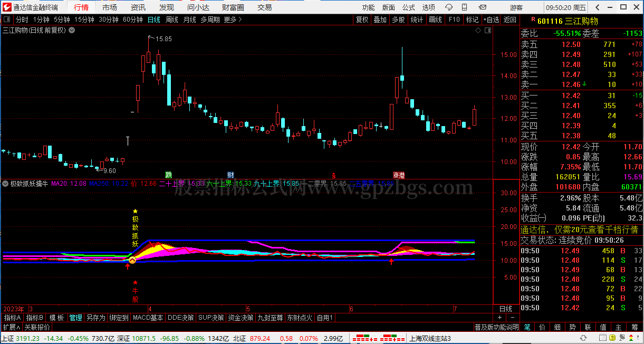Switch to the DDE决策 indicator
Screen dimensions: 644x344
click(x=181, y=318)
